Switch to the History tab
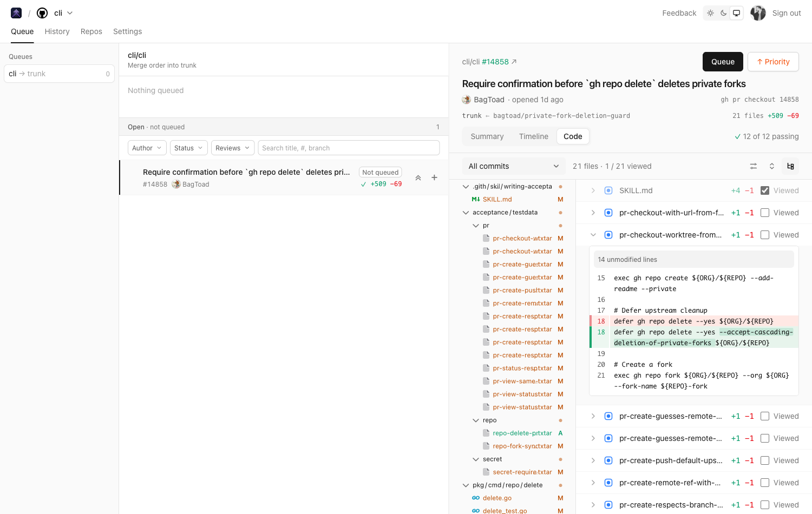812x514 pixels. point(57,31)
